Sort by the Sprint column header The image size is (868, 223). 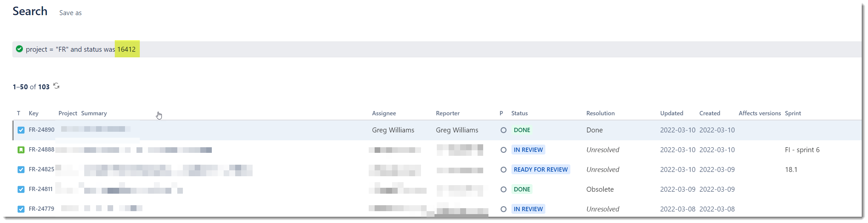793,113
